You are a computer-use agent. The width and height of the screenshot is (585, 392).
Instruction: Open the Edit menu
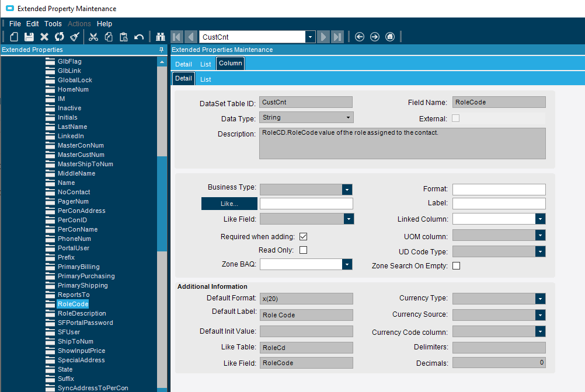(x=33, y=23)
